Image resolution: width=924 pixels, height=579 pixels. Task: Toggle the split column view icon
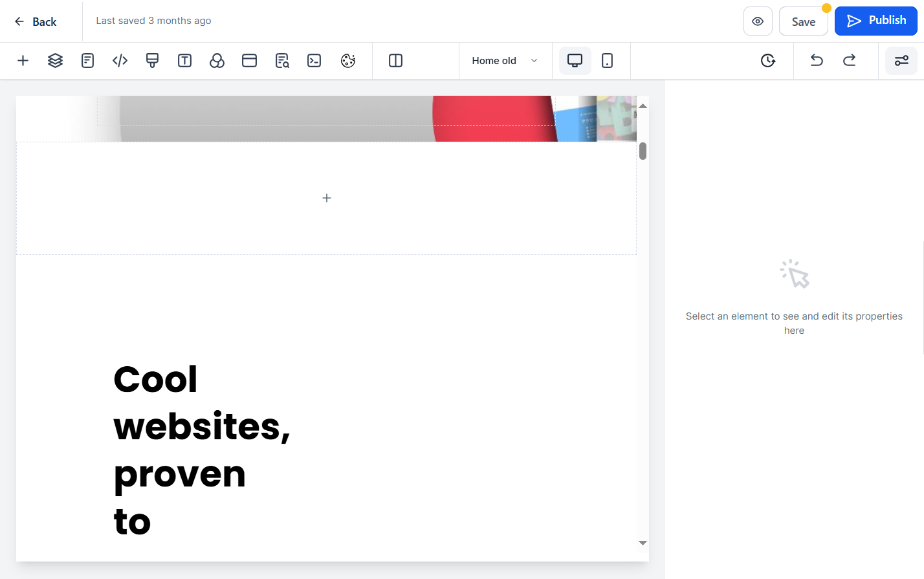(395, 61)
